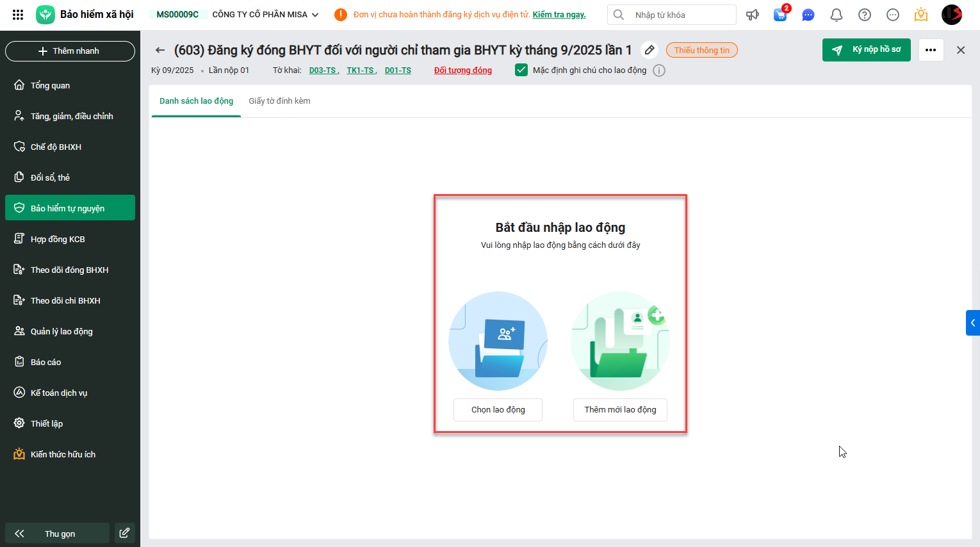Open Quản lý lao động menu
980x547 pixels.
point(70,331)
